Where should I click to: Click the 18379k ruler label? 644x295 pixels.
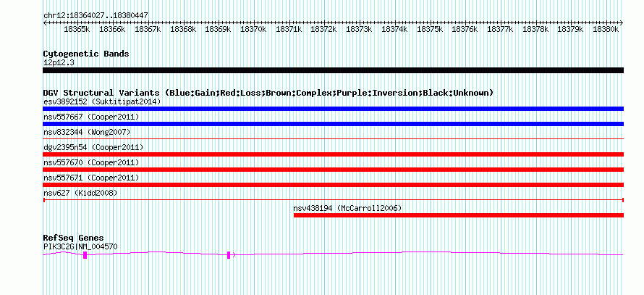pyautogui.click(x=570, y=30)
